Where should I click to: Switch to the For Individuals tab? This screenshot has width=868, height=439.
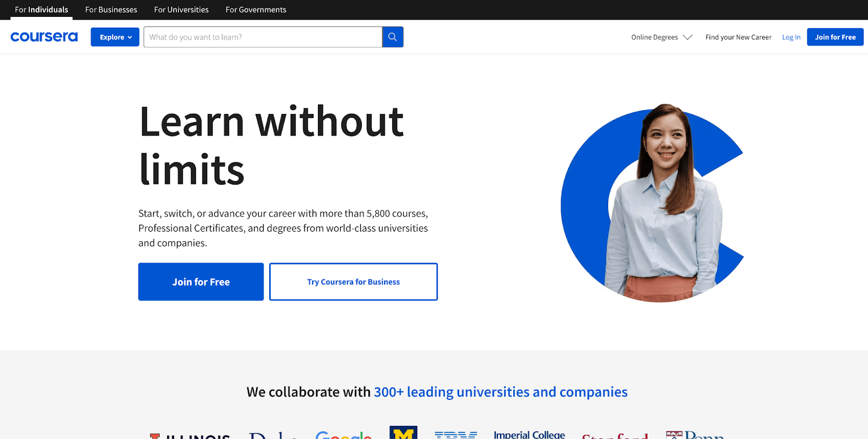(x=42, y=10)
